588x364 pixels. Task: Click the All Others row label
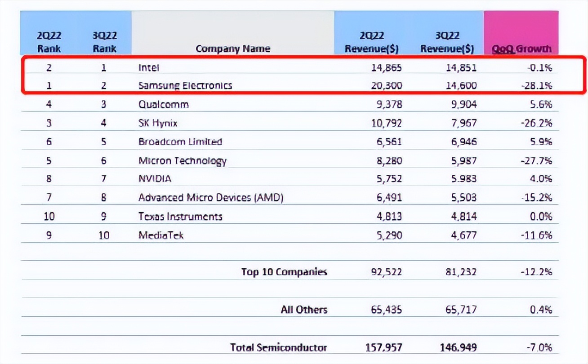304,310
